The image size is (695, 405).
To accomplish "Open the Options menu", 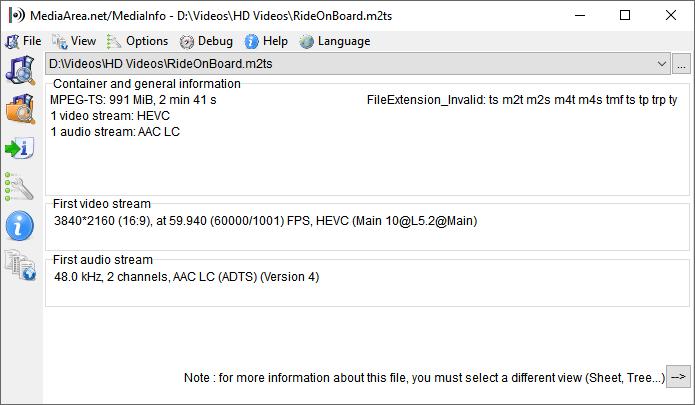I will click(138, 41).
